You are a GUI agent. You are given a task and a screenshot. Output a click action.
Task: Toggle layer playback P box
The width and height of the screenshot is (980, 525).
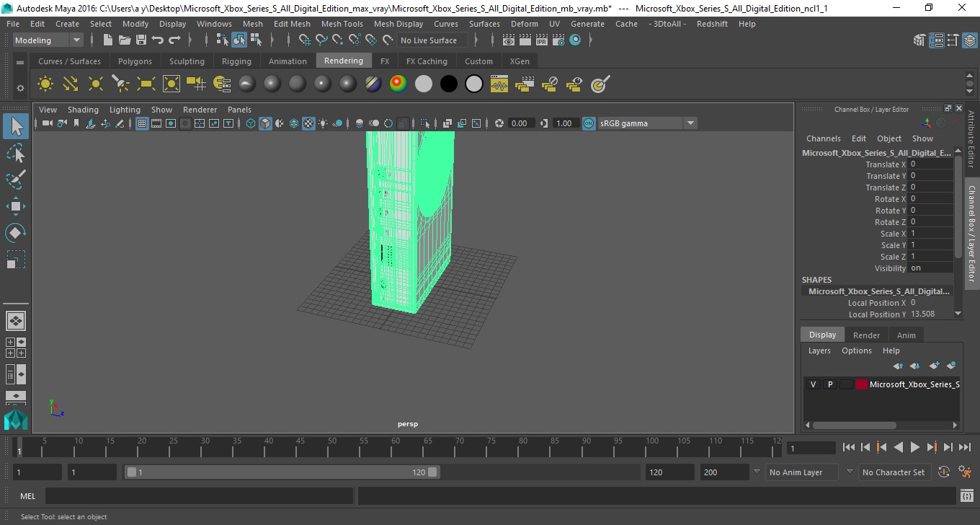click(x=830, y=384)
